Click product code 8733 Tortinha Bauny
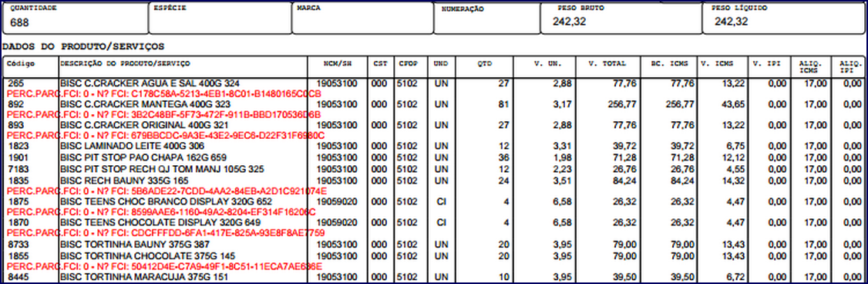The image size is (868, 284). point(17,244)
